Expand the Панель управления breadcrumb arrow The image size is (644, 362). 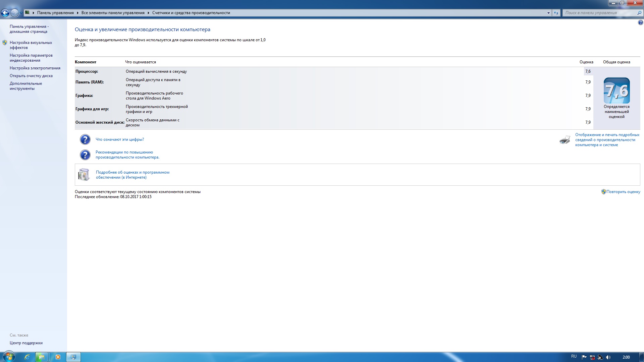pos(77,13)
